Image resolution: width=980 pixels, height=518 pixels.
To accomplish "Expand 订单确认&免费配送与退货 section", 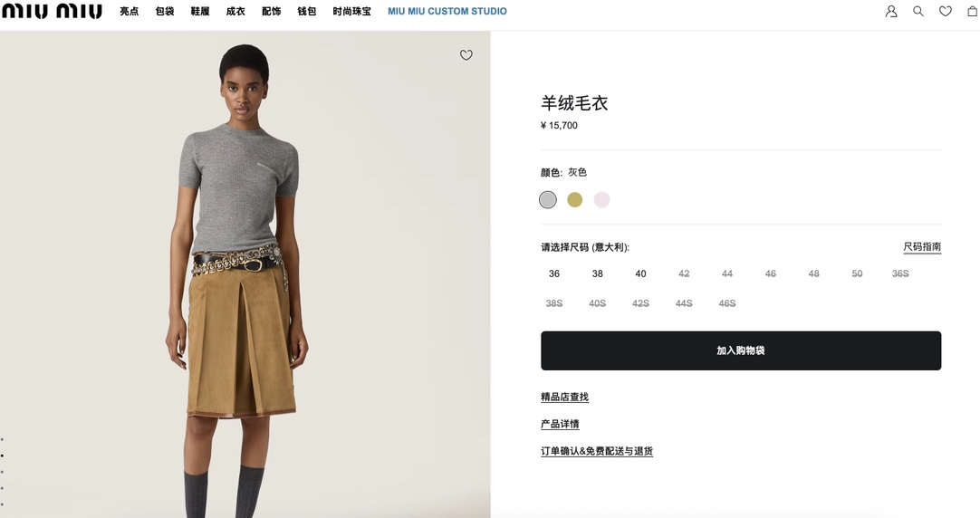I will tap(597, 451).
